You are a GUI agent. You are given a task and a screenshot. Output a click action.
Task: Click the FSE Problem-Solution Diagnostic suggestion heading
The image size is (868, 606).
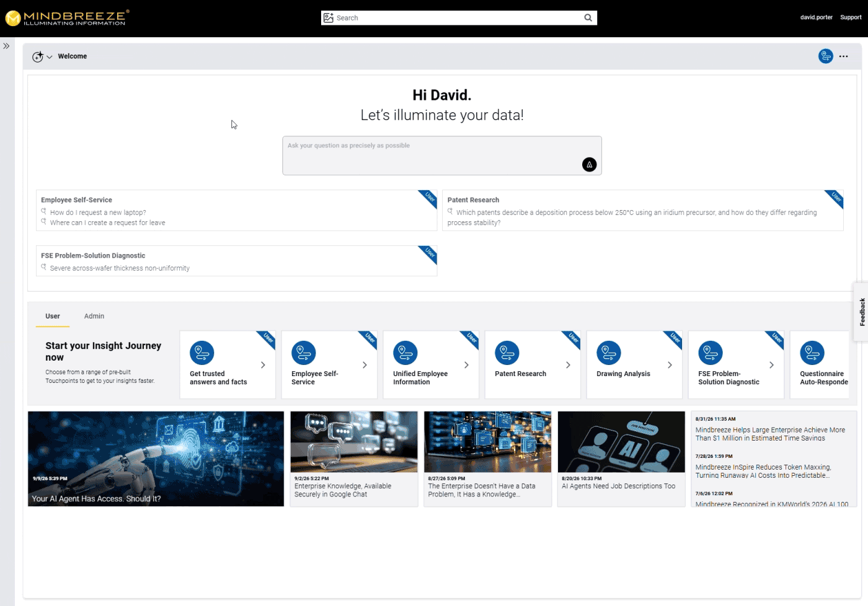coord(93,256)
